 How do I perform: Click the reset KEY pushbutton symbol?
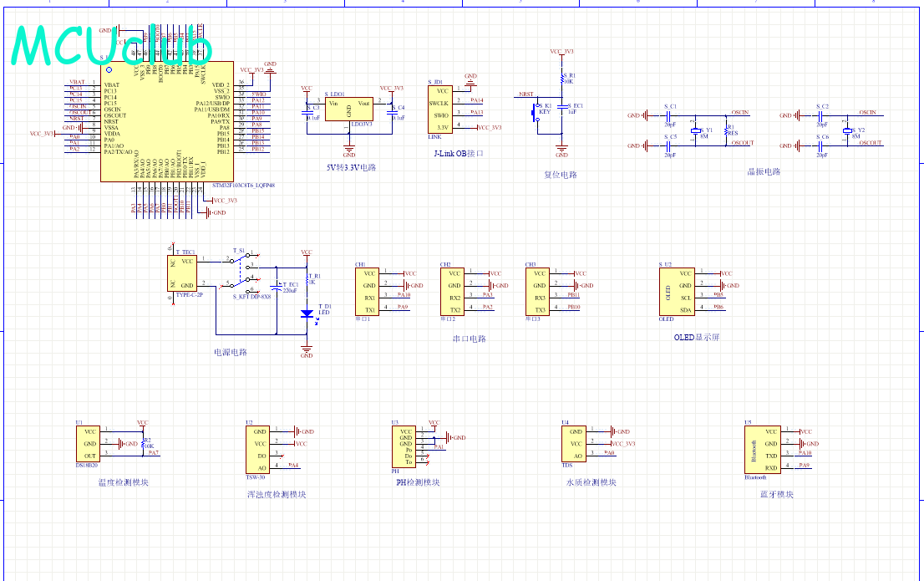click(x=538, y=115)
